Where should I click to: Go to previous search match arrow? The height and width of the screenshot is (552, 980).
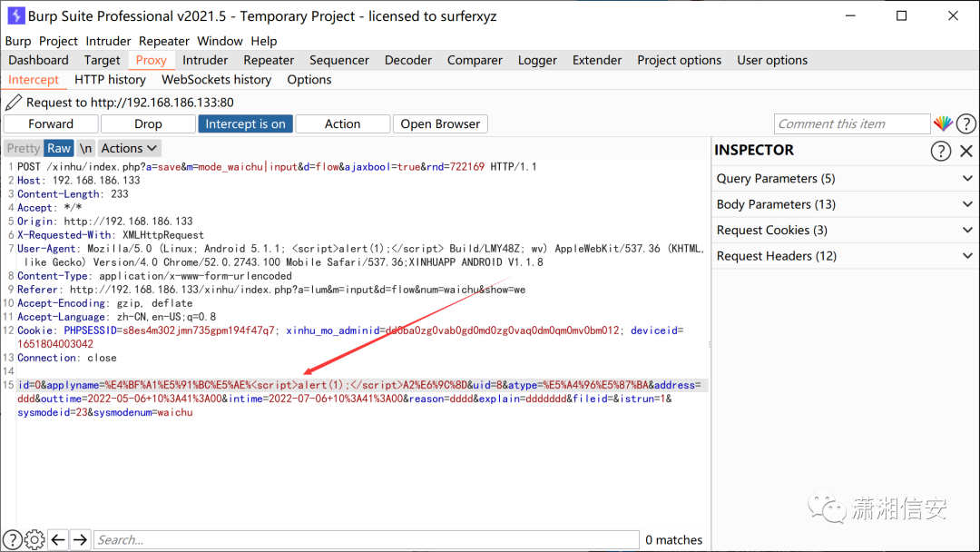click(58, 539)
